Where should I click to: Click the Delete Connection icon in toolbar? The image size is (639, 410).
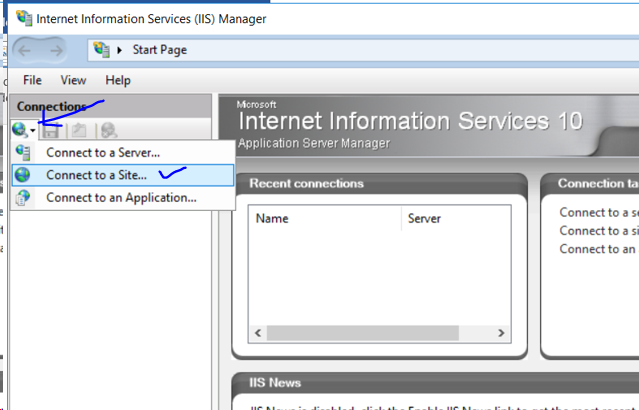point(109,130)
